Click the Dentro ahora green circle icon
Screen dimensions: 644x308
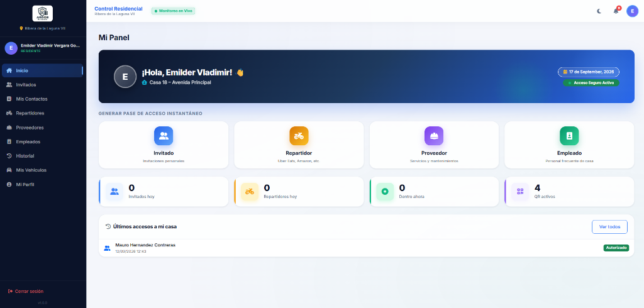[x=385, y=191]
